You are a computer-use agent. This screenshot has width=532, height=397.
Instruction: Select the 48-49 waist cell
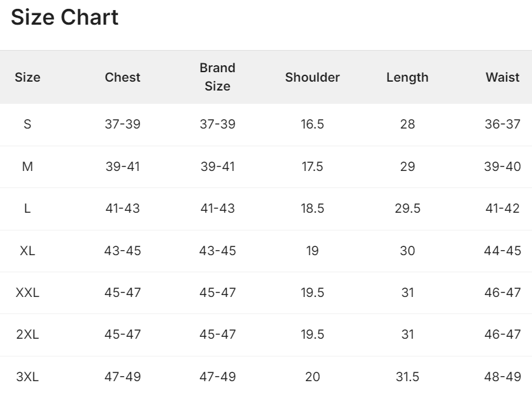[502, 377]
